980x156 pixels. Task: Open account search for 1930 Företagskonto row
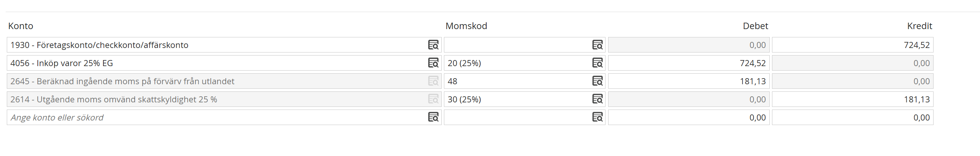coord(433,45)
